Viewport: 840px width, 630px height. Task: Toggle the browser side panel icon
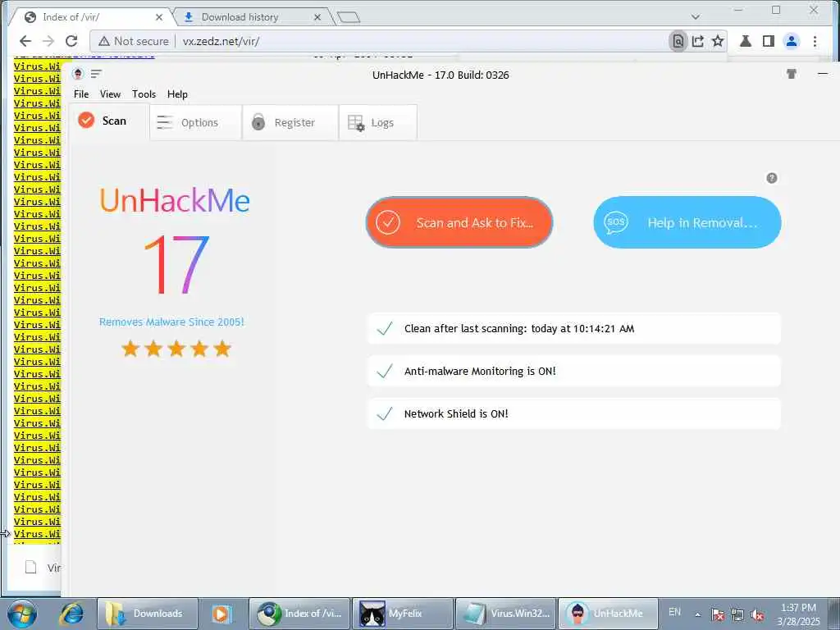pyautogui.click(x=768, y=41)
